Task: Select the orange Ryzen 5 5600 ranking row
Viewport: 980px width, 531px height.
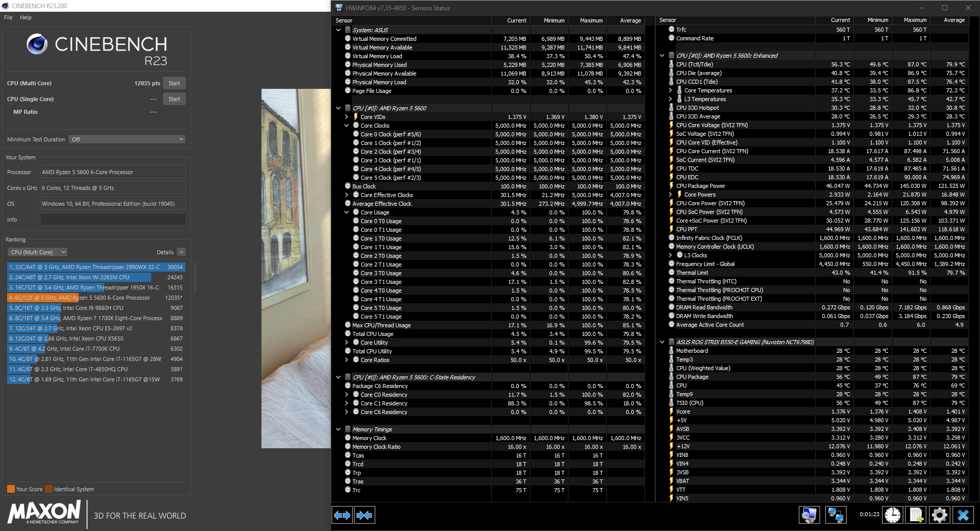Action: point(96,298)
